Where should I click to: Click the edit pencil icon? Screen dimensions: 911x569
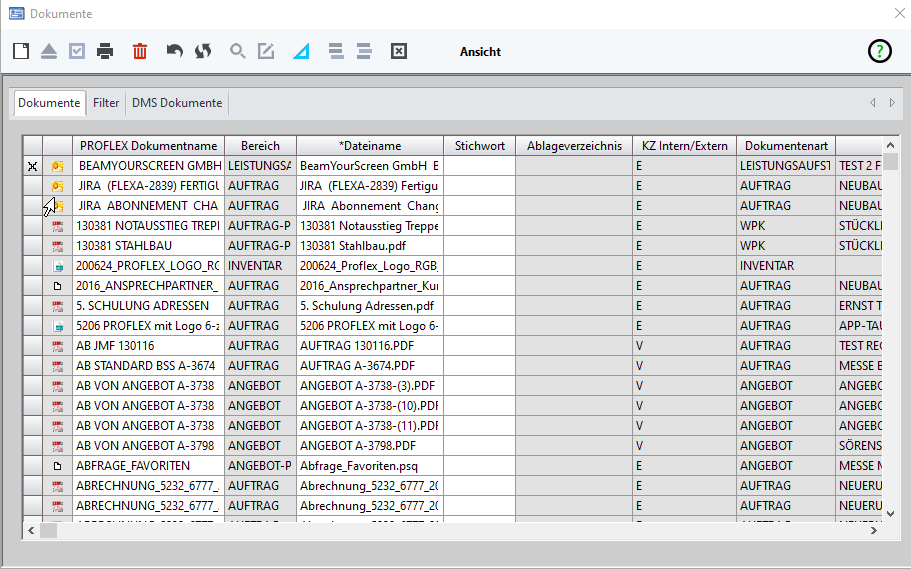(266, 51)
